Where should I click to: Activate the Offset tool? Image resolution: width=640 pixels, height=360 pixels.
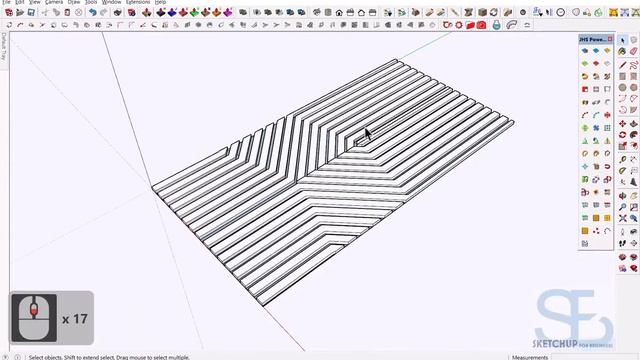click(633, 146)
